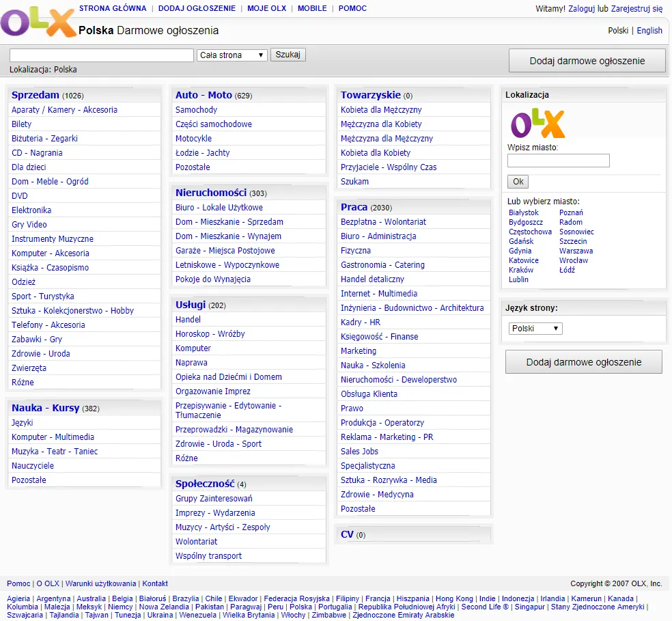Open the Usługi category heading

point(191,305)
